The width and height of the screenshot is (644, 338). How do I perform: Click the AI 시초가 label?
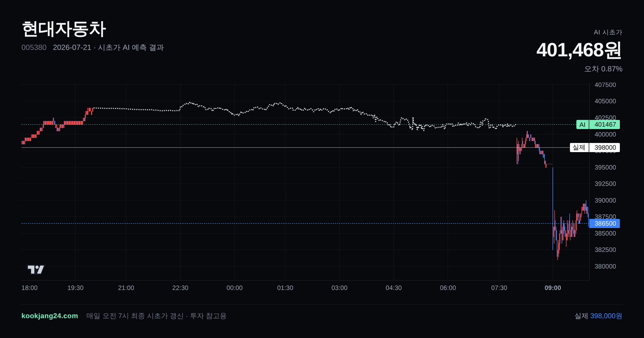(608, 32)
